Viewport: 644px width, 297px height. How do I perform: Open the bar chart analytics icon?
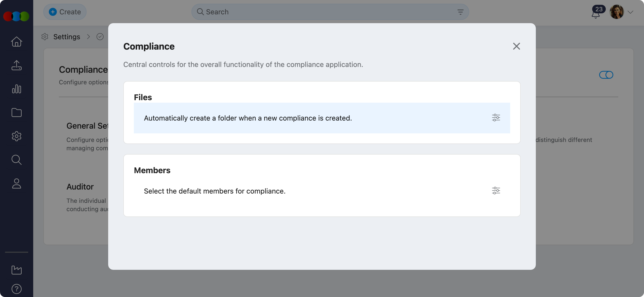click(17, 89)
